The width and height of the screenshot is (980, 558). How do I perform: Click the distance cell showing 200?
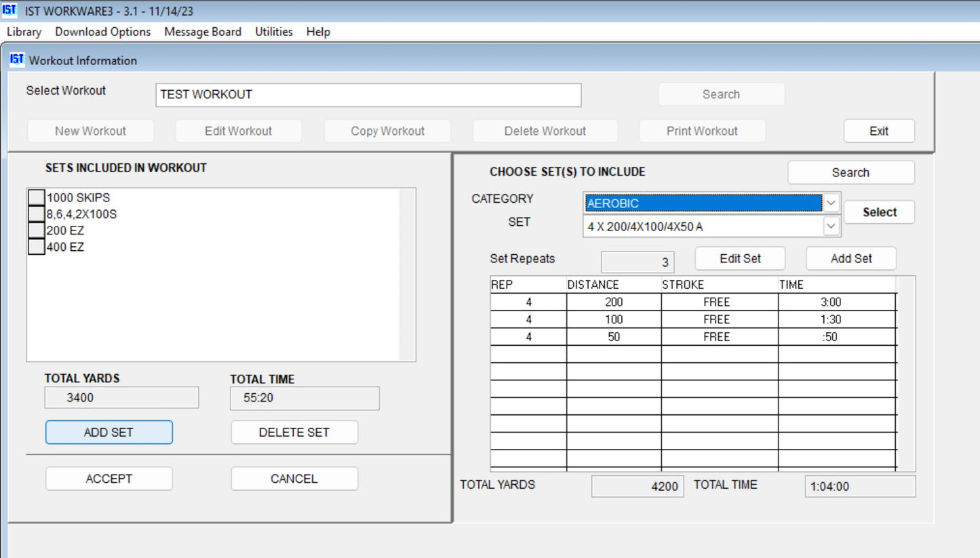(x=614, y=302)
